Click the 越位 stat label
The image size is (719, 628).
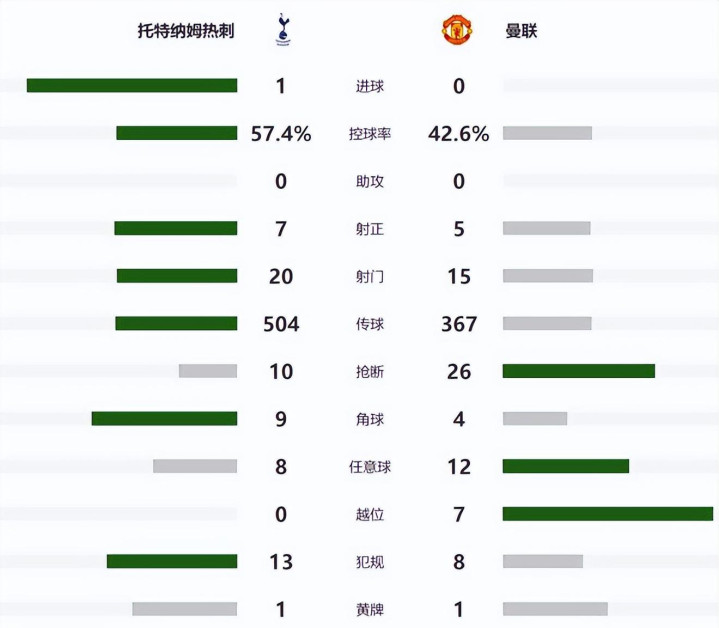coord(370,515)
